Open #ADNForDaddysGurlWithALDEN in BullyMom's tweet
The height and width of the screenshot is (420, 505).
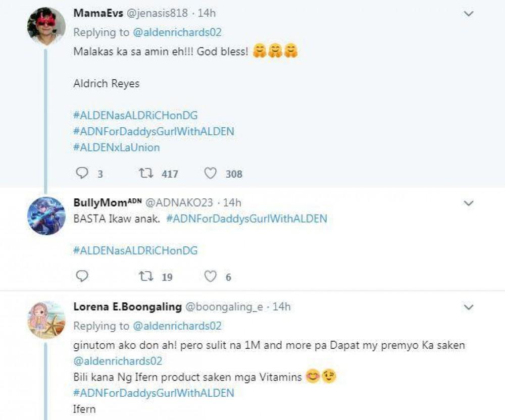click(x=246, y=219)
